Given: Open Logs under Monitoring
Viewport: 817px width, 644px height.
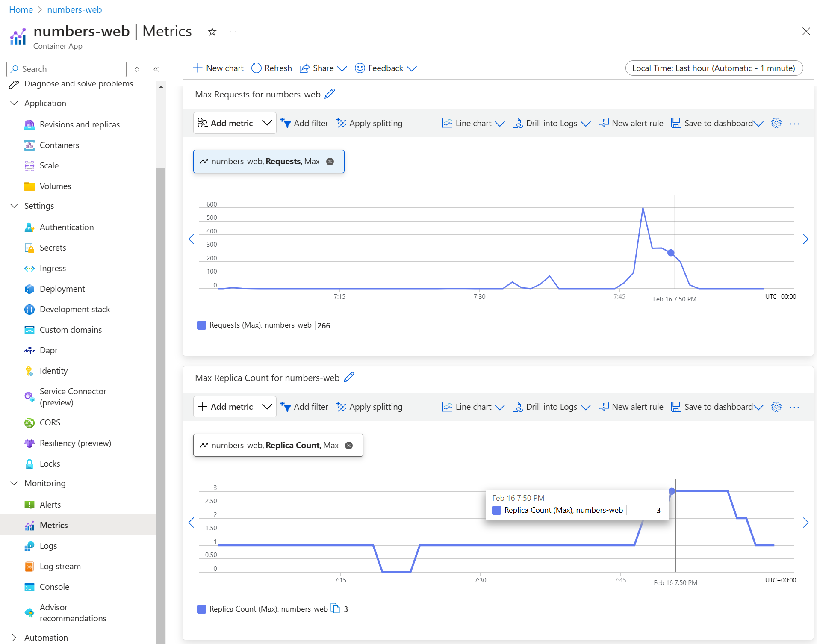Looking at the screenshot, I should point(48,546).
